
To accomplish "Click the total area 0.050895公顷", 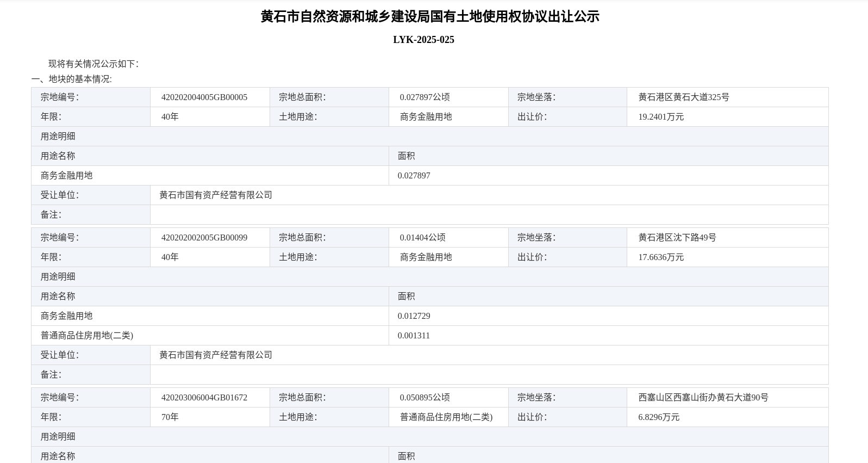I will point(424,398).
